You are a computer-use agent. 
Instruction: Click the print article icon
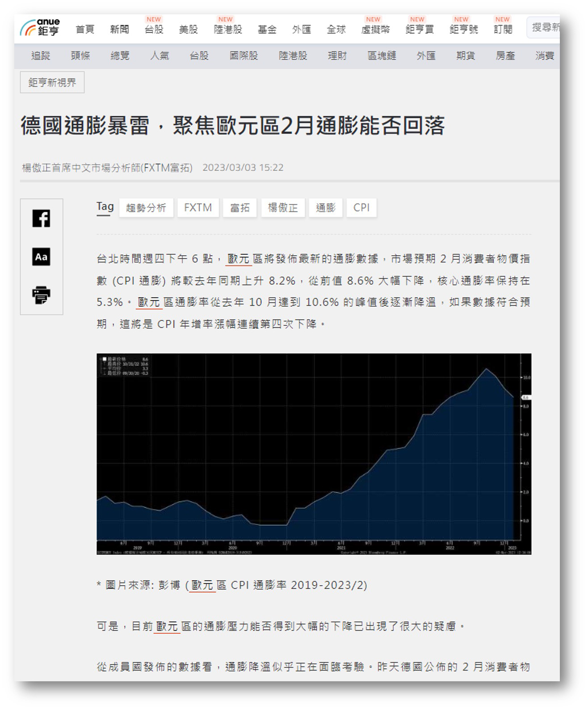(x=41, y=295)
